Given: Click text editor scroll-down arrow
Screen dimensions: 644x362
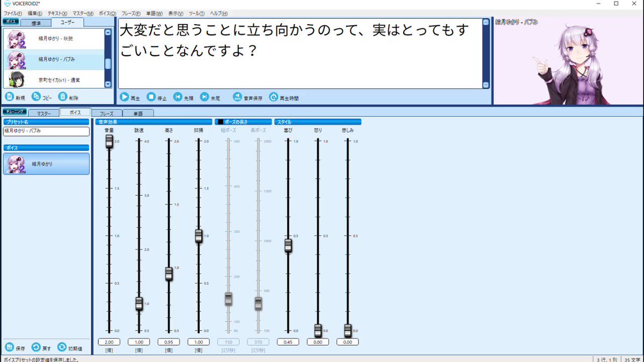Looking at the screenshot, I should click(486, 85).
